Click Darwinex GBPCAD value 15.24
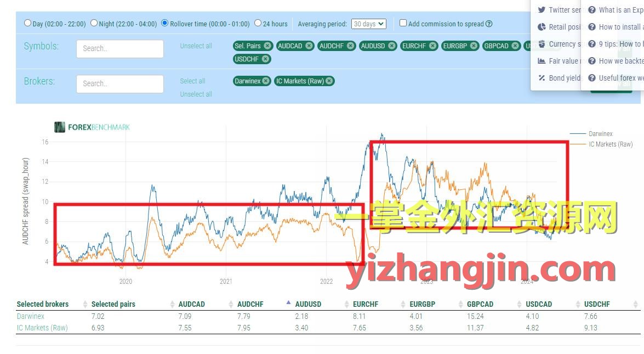This screenshot has height=354, width=644. [475, 316]
